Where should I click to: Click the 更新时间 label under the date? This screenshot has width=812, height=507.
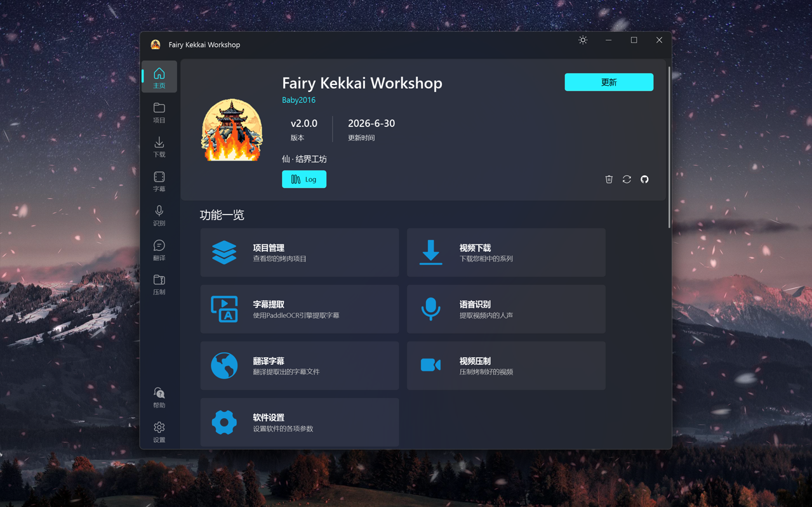click(361, 138)
